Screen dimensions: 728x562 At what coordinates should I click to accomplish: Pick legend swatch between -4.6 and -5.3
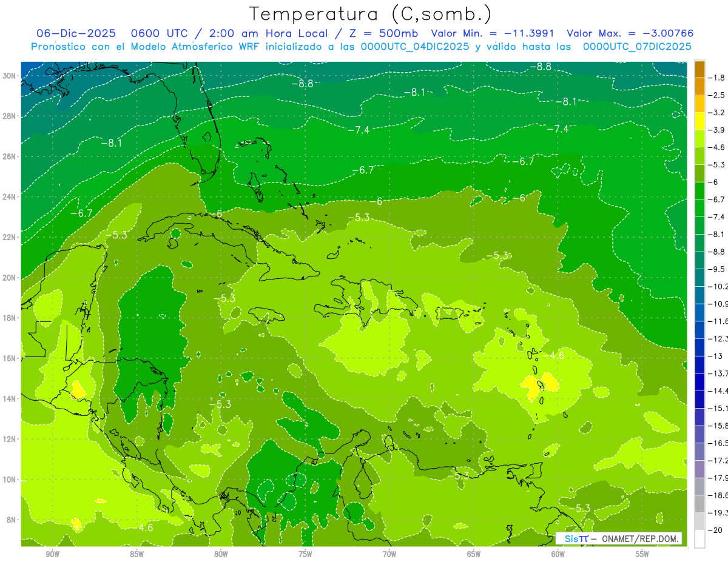[x=699, y=156]
